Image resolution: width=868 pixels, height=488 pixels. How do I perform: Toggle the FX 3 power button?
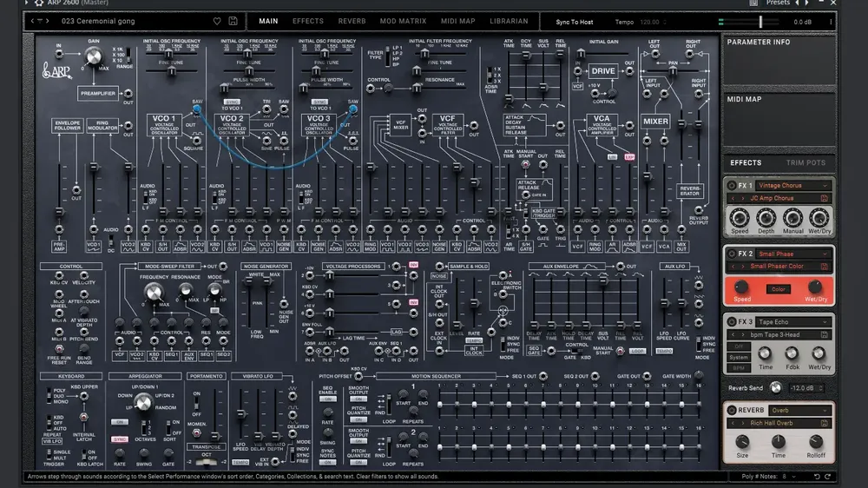(732, 322)
